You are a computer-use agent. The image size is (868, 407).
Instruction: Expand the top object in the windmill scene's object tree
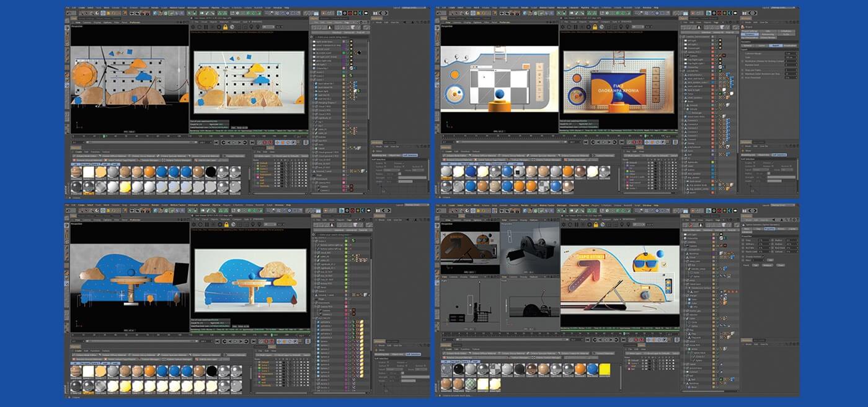tap(312, 37)
